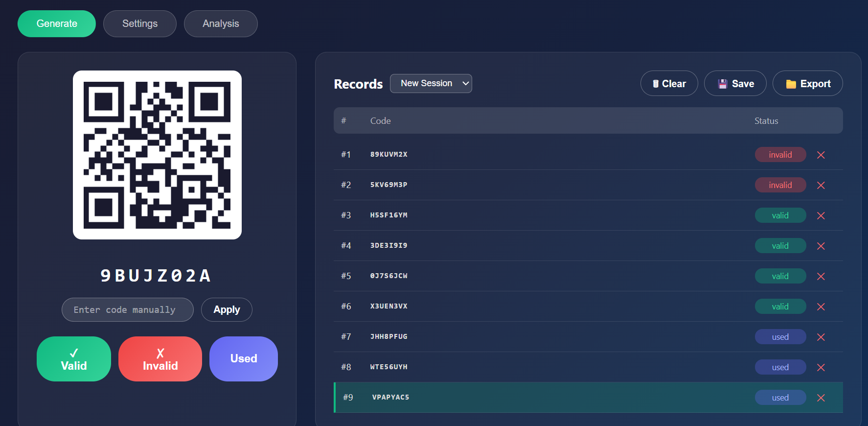Image resolution: width=868 pixels, height=426 pixels.
Task: Switch to the Generate tab
Action: (x=57, y=24)
